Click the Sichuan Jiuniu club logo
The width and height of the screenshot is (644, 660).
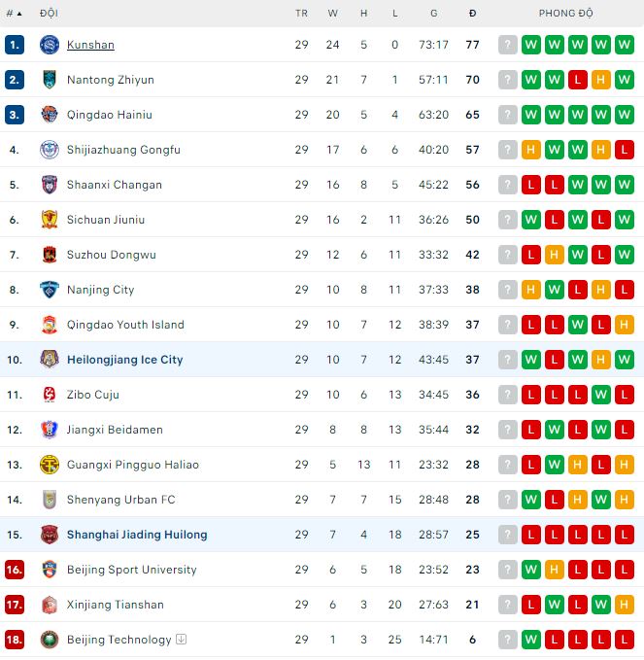(50, 220)
